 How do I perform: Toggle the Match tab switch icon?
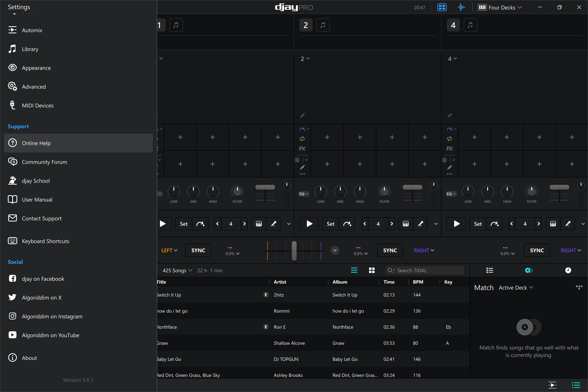pos(529,270)
